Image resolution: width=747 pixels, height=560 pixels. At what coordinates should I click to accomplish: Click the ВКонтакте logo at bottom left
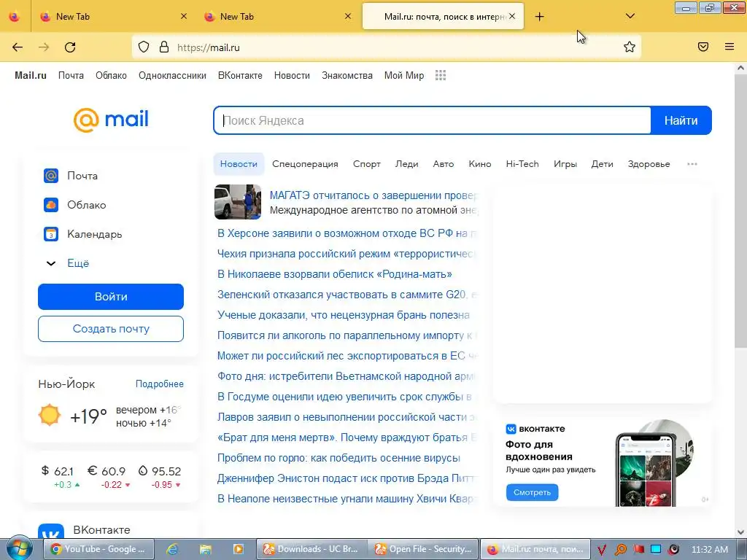51,531
